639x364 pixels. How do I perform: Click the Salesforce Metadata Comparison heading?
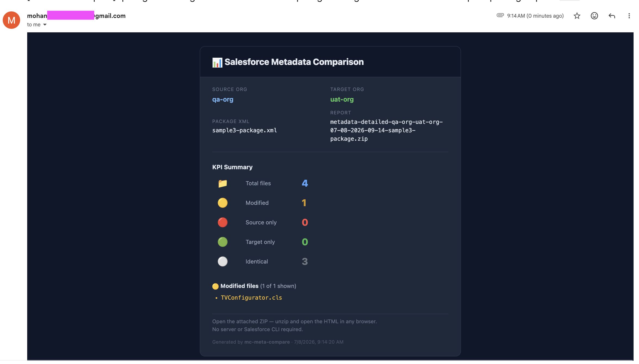(294, 62)
